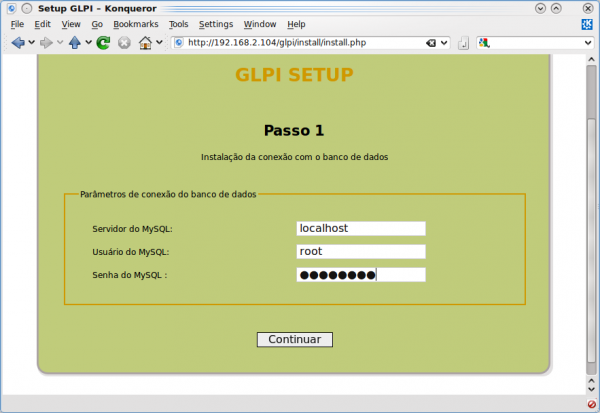
Task: Click the round pin button in title bar
Action: 27,8
